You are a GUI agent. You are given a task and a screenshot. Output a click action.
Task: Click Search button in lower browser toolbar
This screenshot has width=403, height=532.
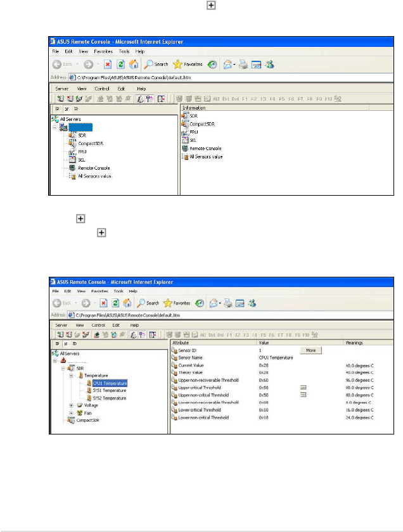[x=148, y=303]
